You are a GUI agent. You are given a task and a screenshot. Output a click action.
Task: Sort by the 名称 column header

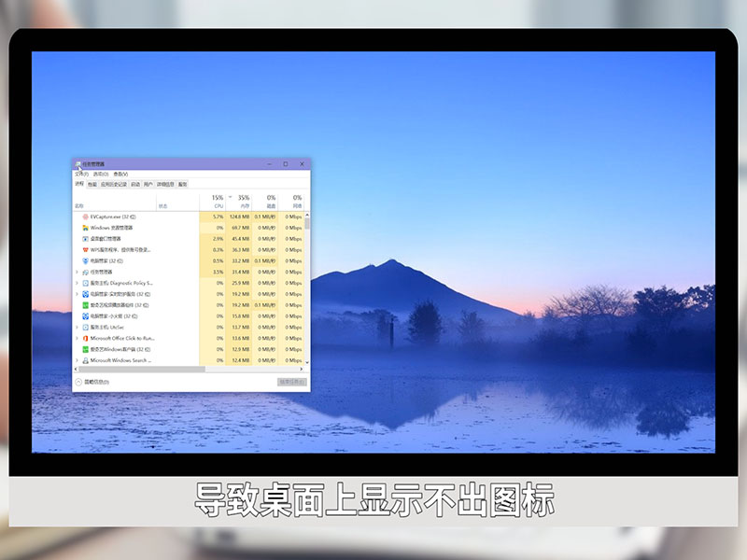point(115,202)
